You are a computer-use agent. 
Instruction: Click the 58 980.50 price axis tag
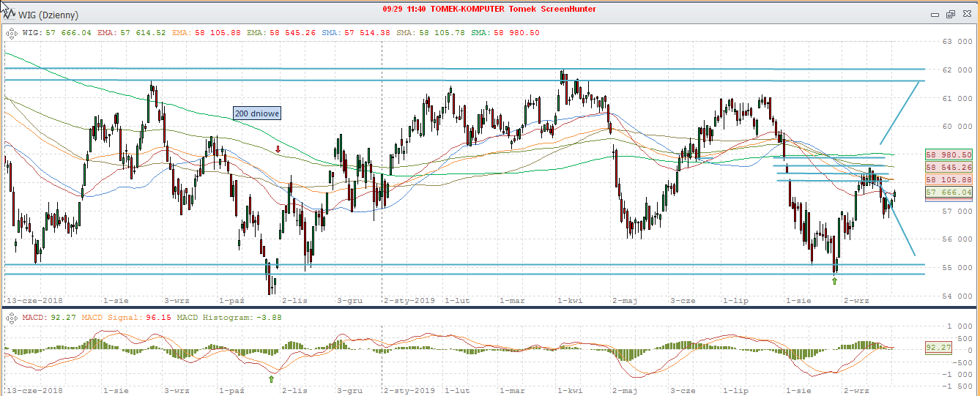tap(949, 154)
